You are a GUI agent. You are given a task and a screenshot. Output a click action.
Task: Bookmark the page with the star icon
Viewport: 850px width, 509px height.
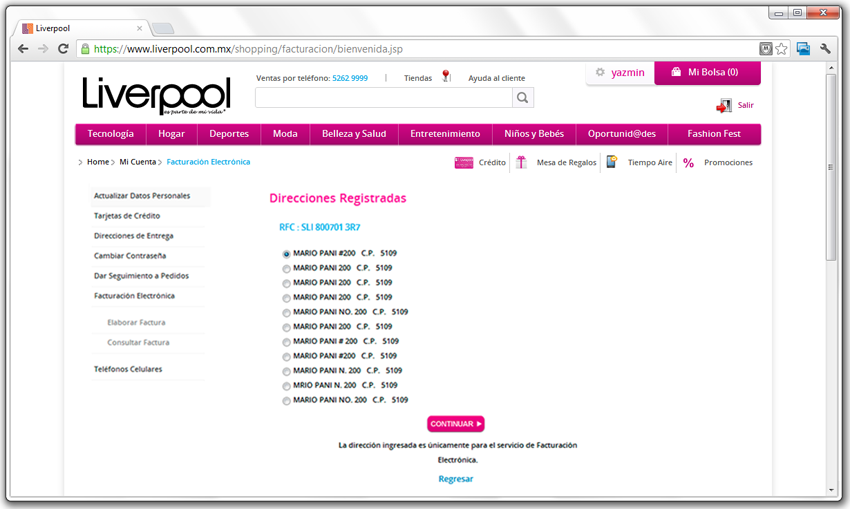(x=781, y=49)
